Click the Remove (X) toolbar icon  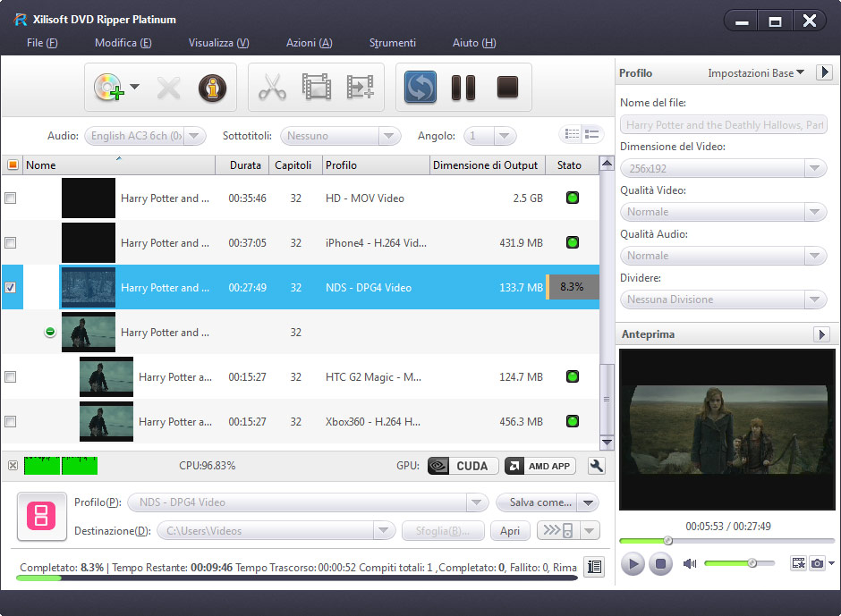point(168,88)
